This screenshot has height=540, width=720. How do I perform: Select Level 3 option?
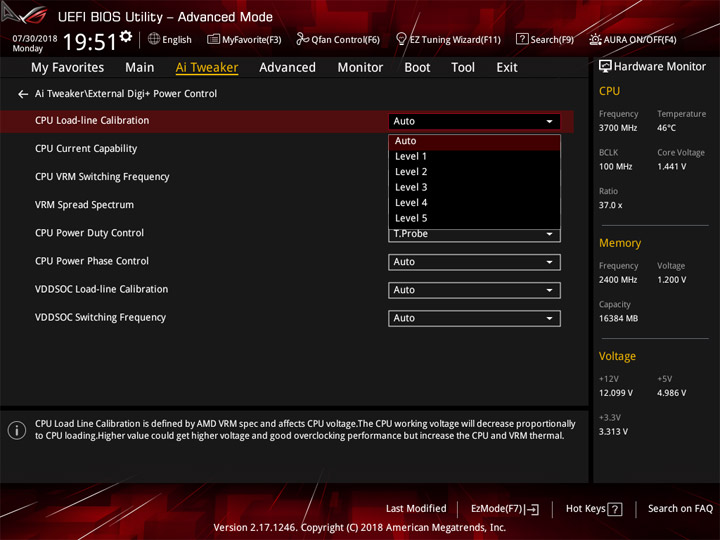[474, 187]
